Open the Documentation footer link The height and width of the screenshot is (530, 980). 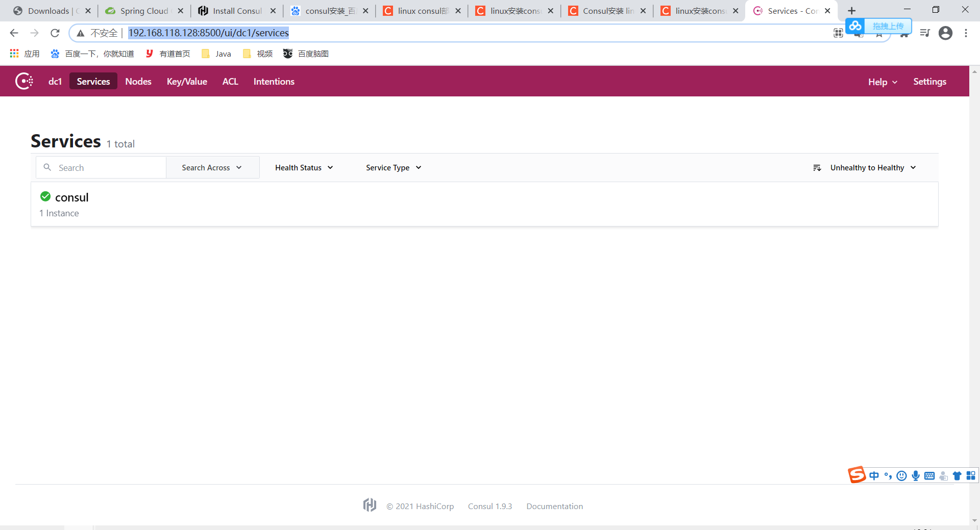click(554, 506)
